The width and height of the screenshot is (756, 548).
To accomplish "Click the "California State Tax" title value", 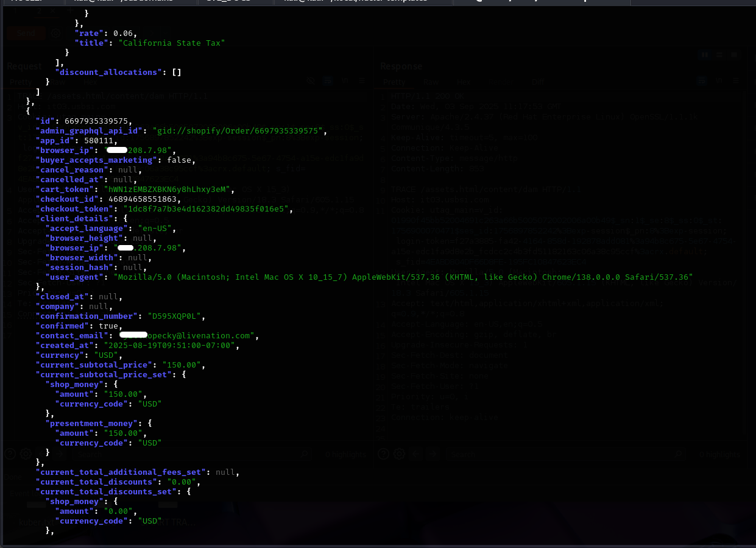I will point(172,43).
